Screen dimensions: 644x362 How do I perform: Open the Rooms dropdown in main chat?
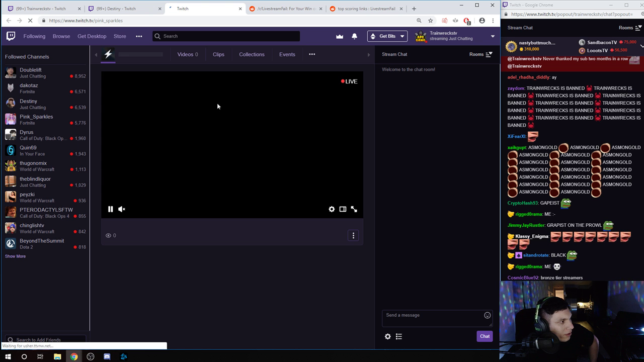480,54
